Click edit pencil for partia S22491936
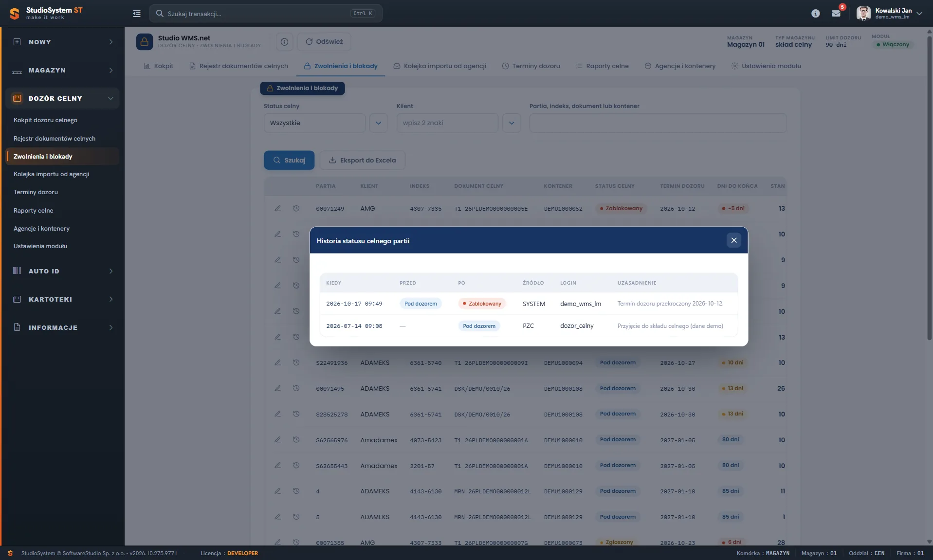933x560 pixels. coord(277,362)
